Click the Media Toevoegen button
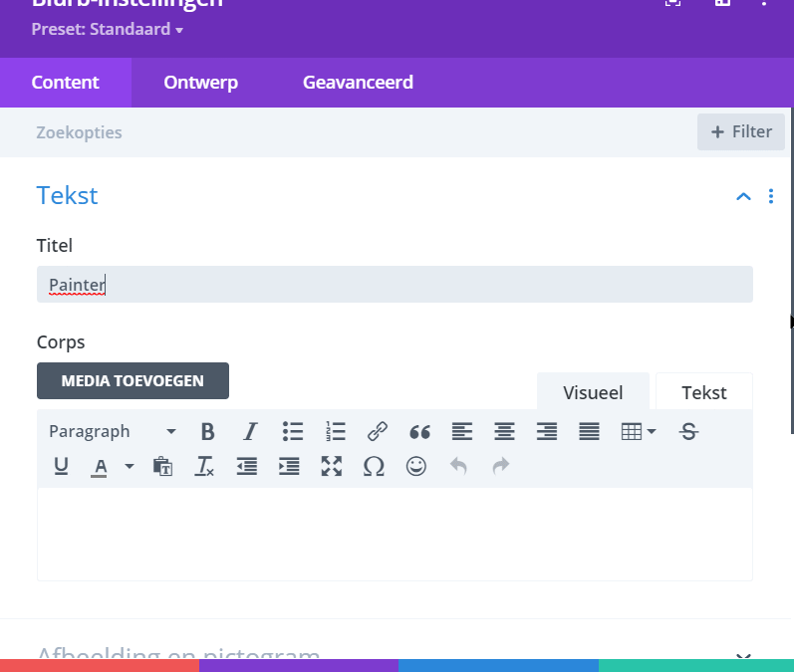This screenshot has width=794, height=672. [132, 380]
